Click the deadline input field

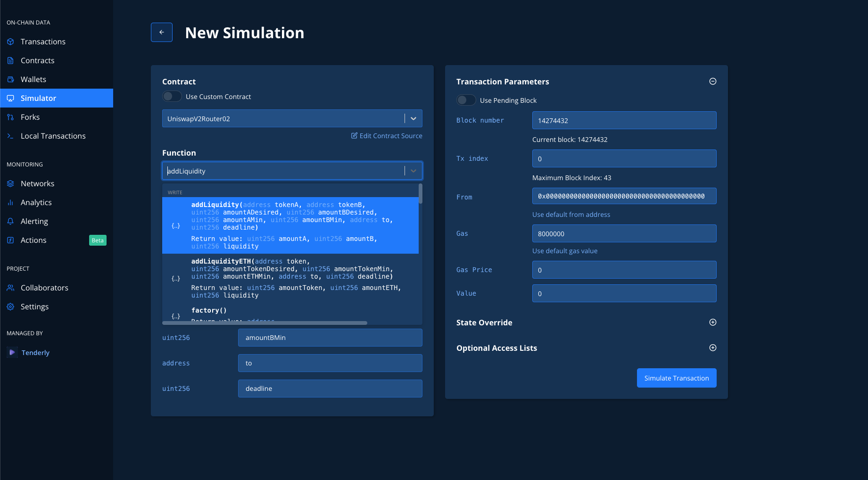coord(330,389)
